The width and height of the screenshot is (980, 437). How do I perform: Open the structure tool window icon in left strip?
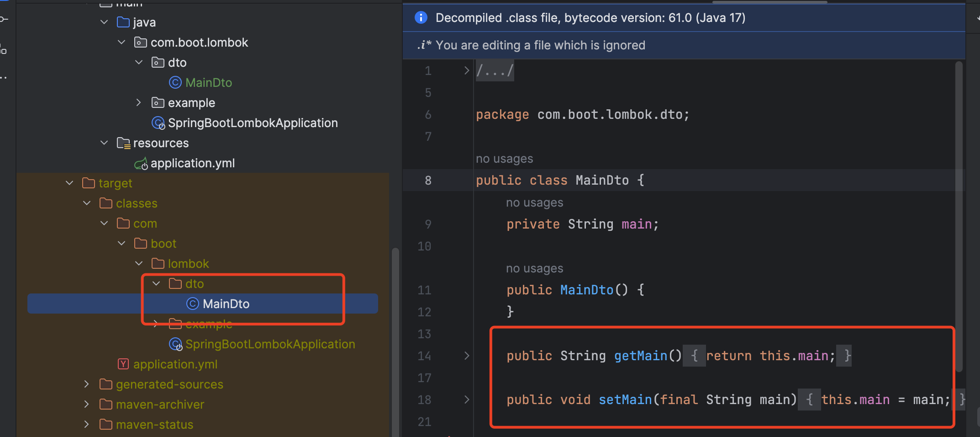4,49
